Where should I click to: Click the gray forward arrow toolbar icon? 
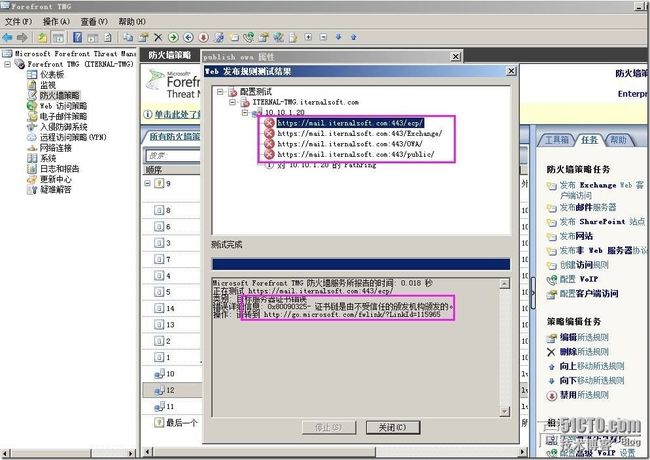point(22,38)
